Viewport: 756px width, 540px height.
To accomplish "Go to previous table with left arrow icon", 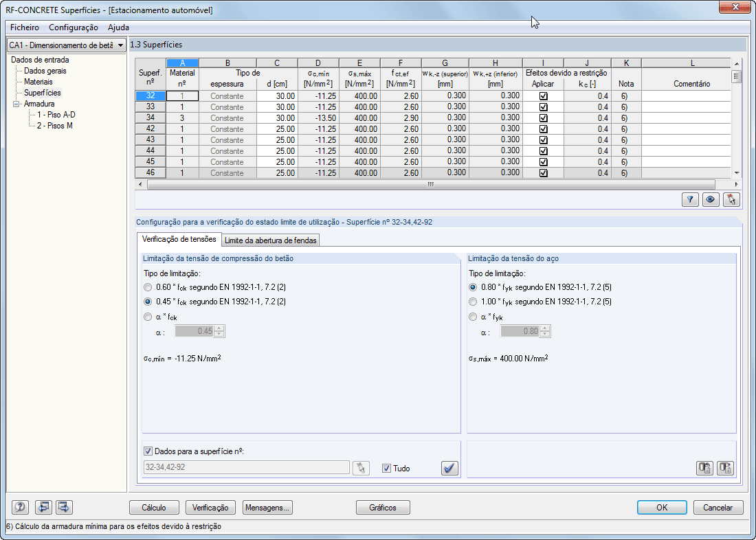I will (x=44, y=507).
